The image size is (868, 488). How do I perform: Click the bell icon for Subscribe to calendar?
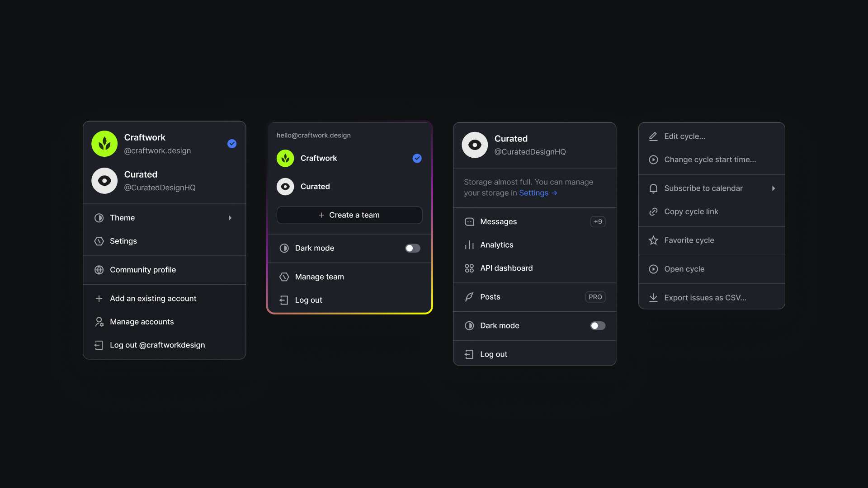pyautogui.click(x=653, y=188)
